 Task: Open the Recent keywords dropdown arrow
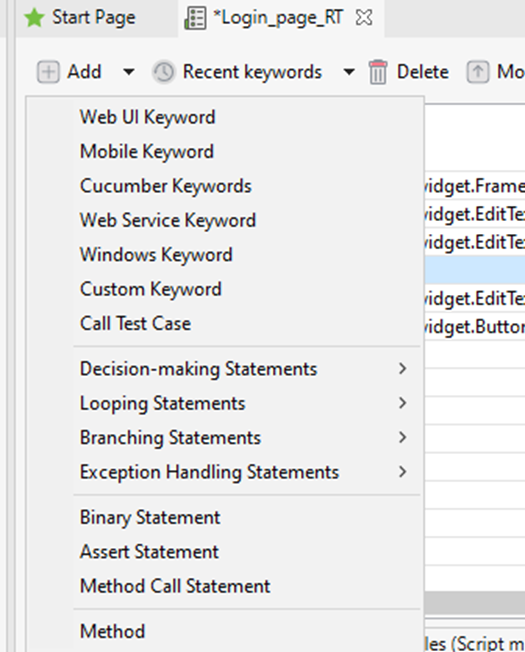click(x=349, y=72)
